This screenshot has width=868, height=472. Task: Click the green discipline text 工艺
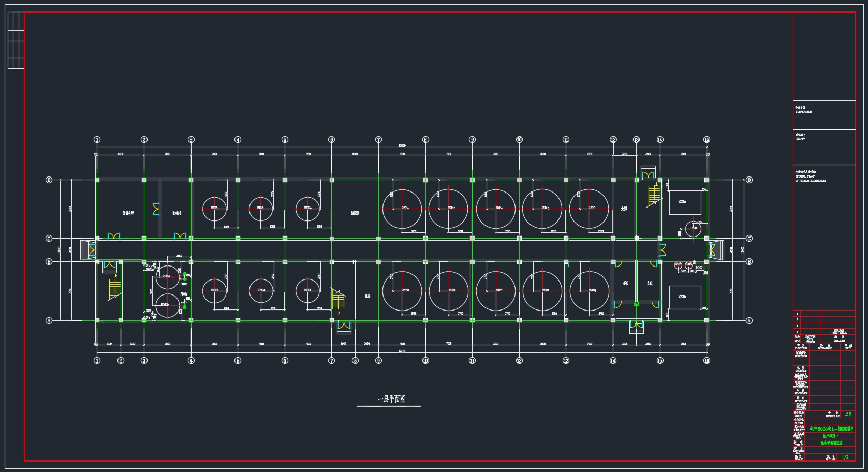848,415
